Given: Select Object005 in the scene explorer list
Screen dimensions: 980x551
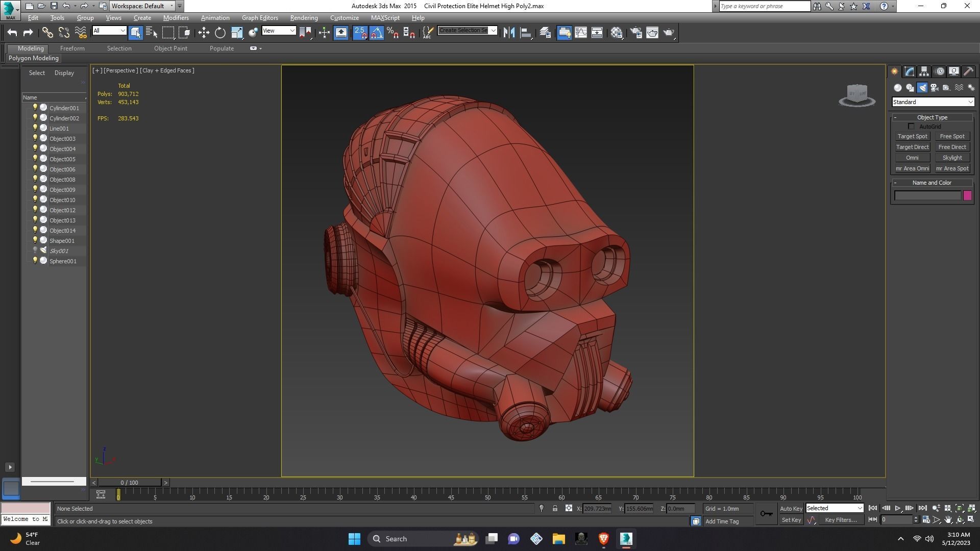Looking at the screenshot, I should [63, 159].
